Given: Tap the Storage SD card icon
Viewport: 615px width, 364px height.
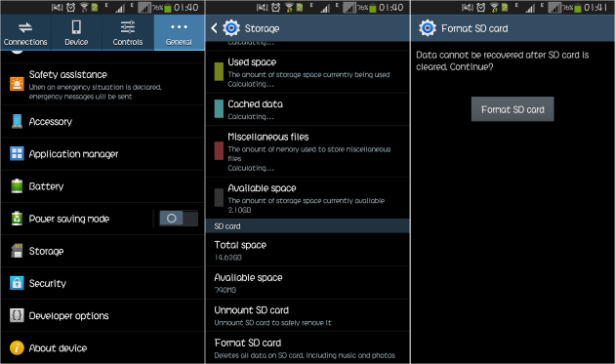Looking at the screenshot, I should (17, 251).
